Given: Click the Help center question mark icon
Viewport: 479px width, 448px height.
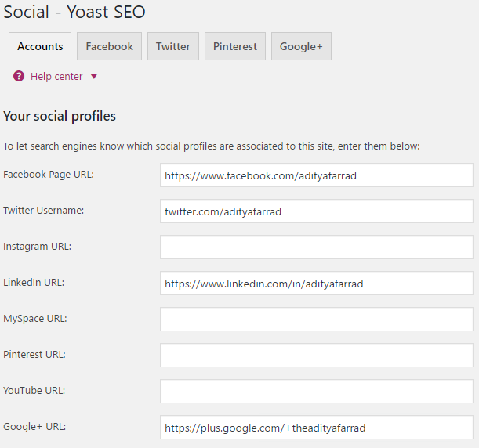Looking at the screenshot, I should pos(19,76).
